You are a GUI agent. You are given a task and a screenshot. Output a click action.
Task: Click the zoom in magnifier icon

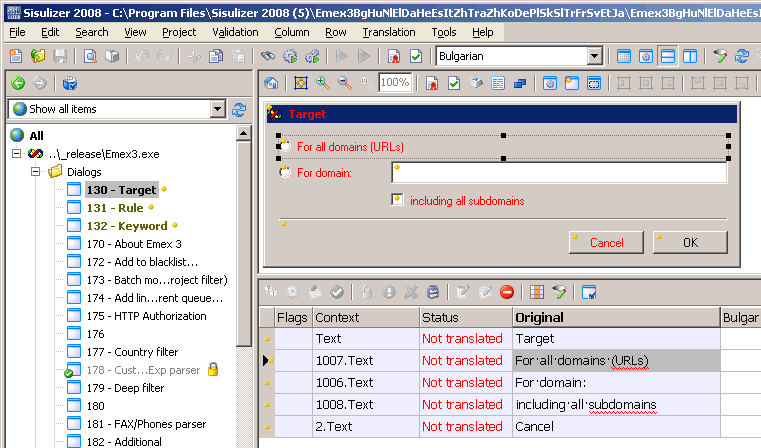[x=323, y=83]
